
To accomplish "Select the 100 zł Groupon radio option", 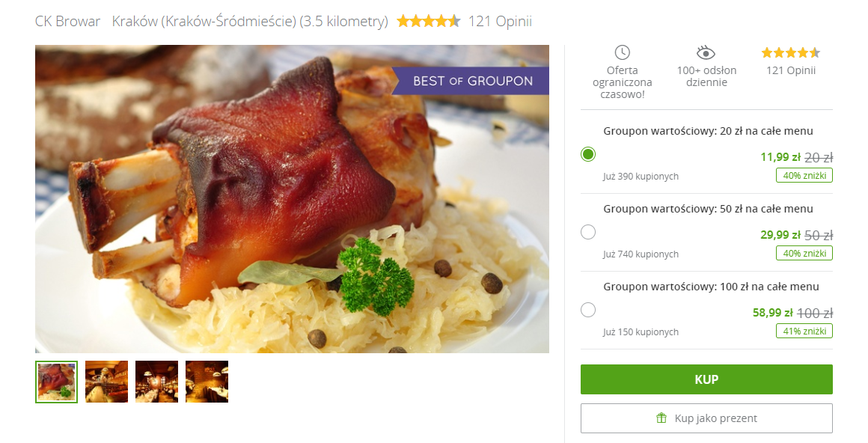I will pyautogui.click(x=588, y=310).
